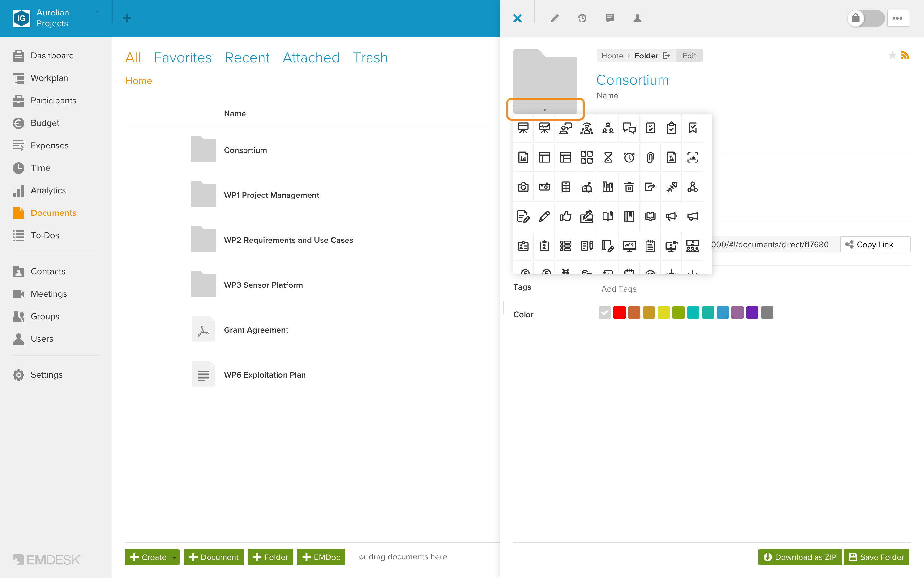Click Download as ZIP button

800,557
